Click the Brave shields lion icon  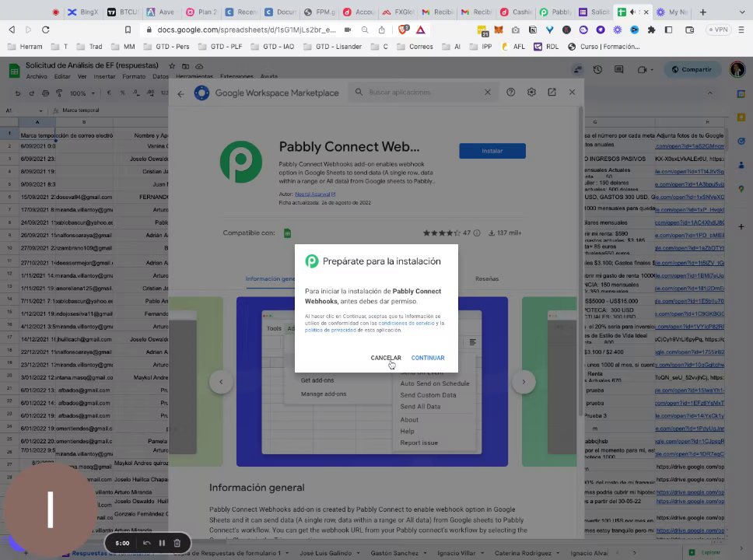[x=404, y=30]
